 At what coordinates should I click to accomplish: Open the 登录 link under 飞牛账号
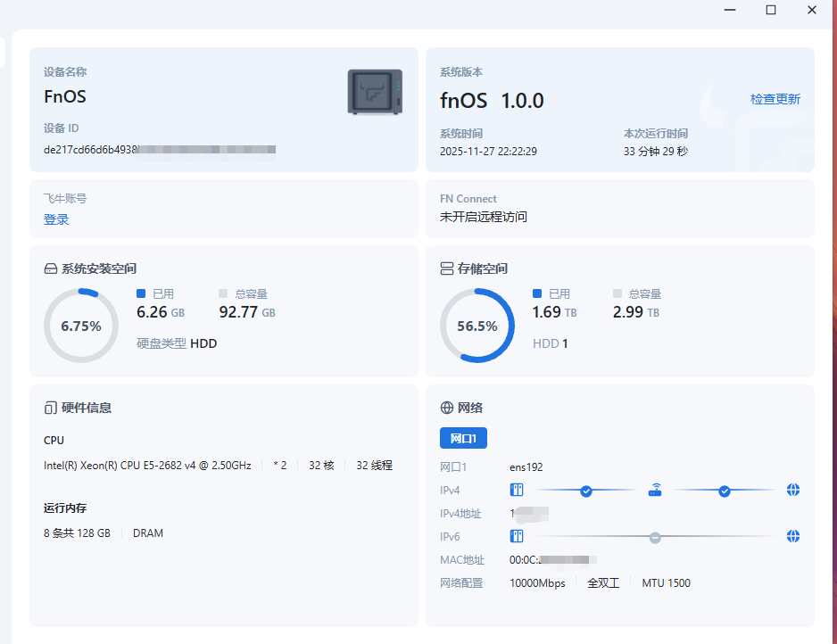pyautogui.click(x=56, y=219)
